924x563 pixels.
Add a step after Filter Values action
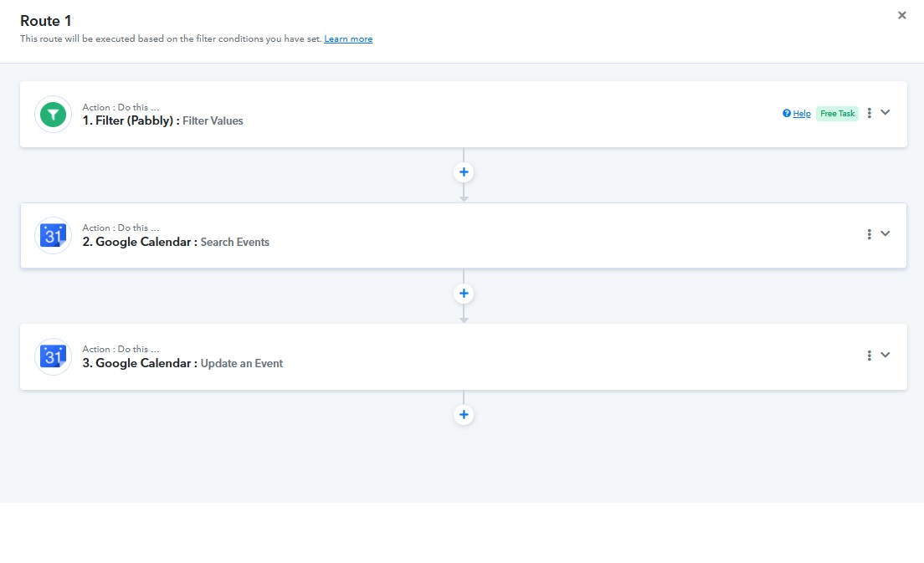[x=464, y=172]
